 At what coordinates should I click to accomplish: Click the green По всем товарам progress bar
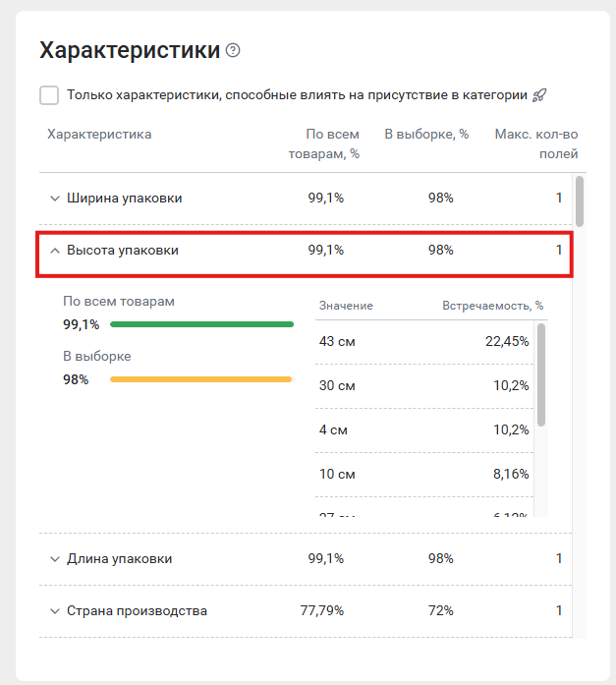pyautogui.click(x=201, y=324)
